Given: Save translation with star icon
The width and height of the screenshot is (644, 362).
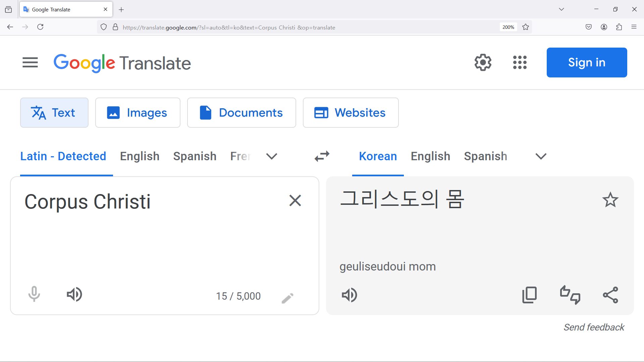Looking at the screenshot, I should [610, 200].
